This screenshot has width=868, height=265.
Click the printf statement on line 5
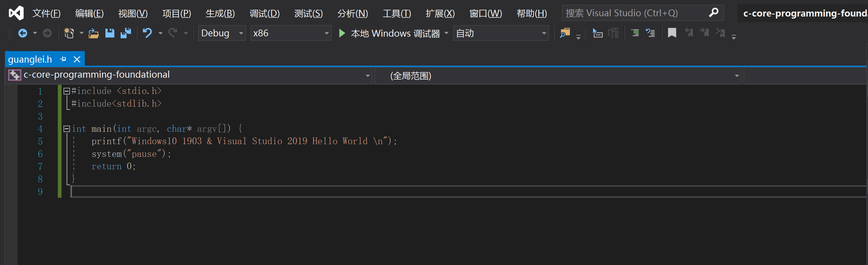pyautogui.click(x=244, y=141)
